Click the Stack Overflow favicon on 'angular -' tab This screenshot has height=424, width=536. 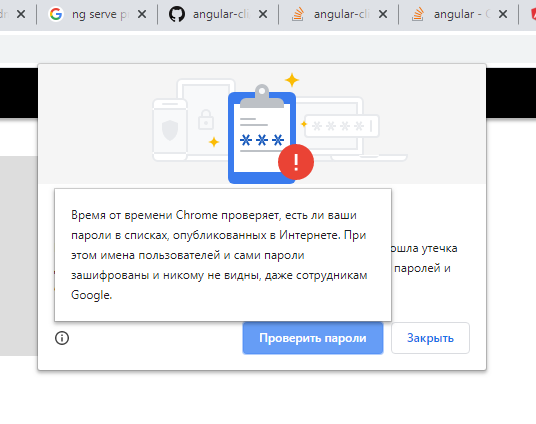pyautogui.click(x=418, y=14)
